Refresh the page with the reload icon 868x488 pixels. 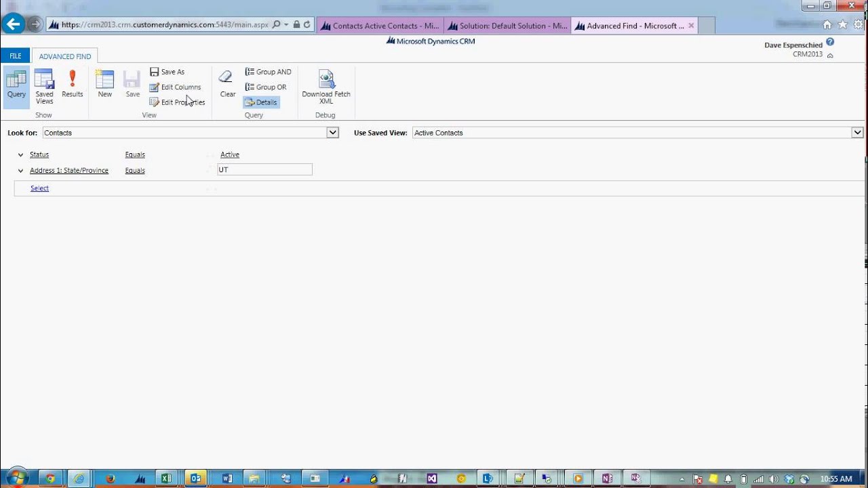[307, 25]
